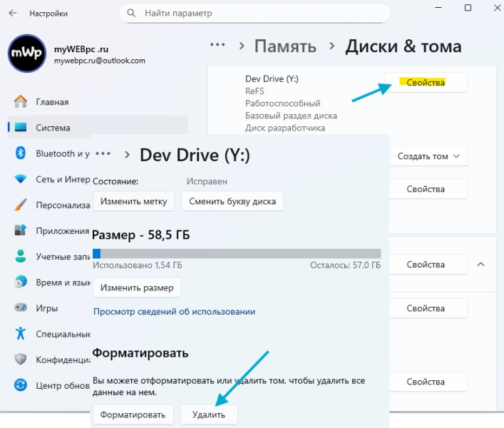
Task: Click the mywebpc.ru@outlook.com account email
Action: [100, 61]
